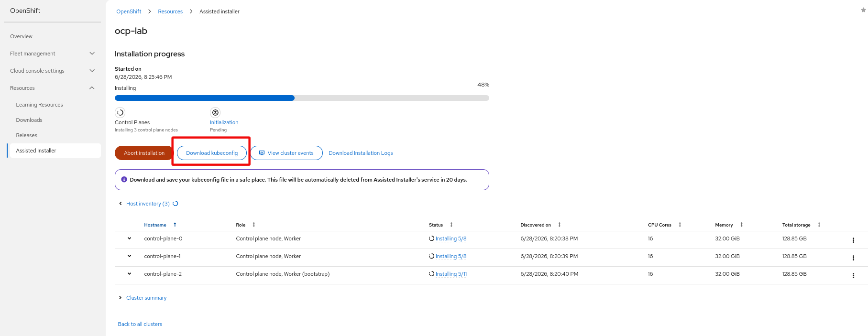Image resolution: width=868 pixels, height=336 pixels.
Task: Click OpenShift breadcrumb link
Action: point(129,11)
